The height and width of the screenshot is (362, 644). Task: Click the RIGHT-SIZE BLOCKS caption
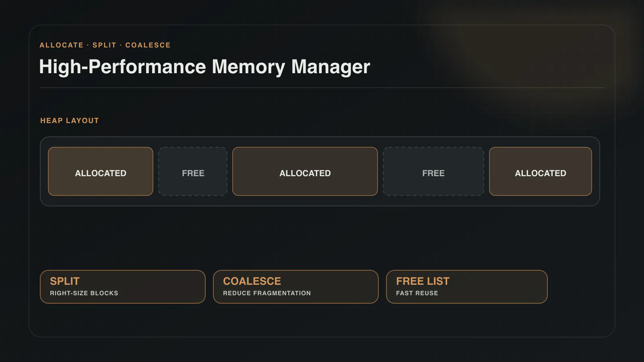coord(84,293)
